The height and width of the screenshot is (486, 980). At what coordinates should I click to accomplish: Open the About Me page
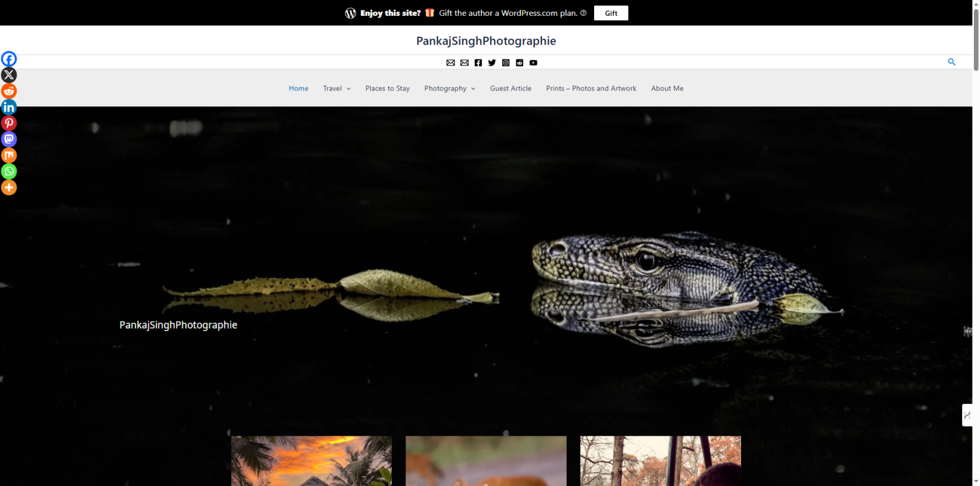[x=667, y=88]
